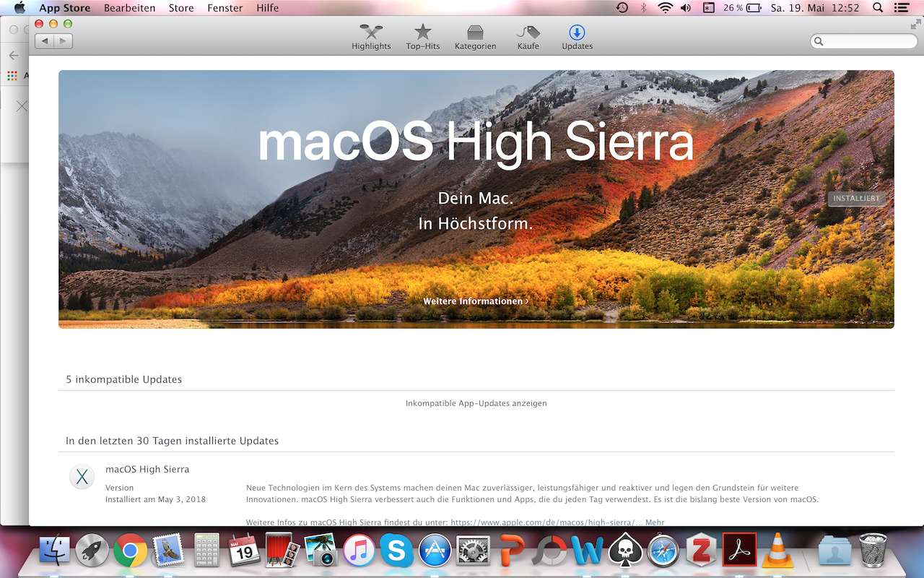Open VLC traffic cone in the Dock
This screenshot has height=578, width=924.
click(777, 551)
